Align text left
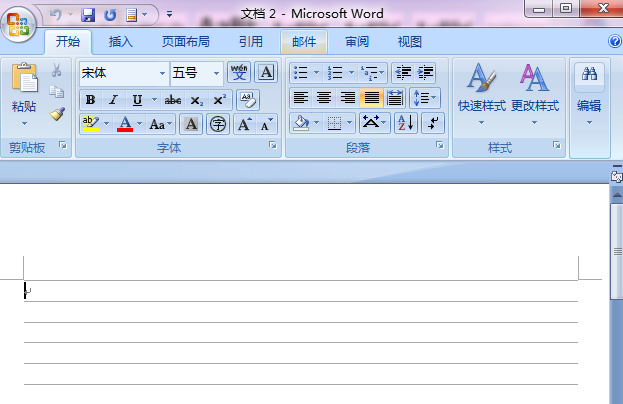The width and height of the screenshot is (623, 404). 301,98
